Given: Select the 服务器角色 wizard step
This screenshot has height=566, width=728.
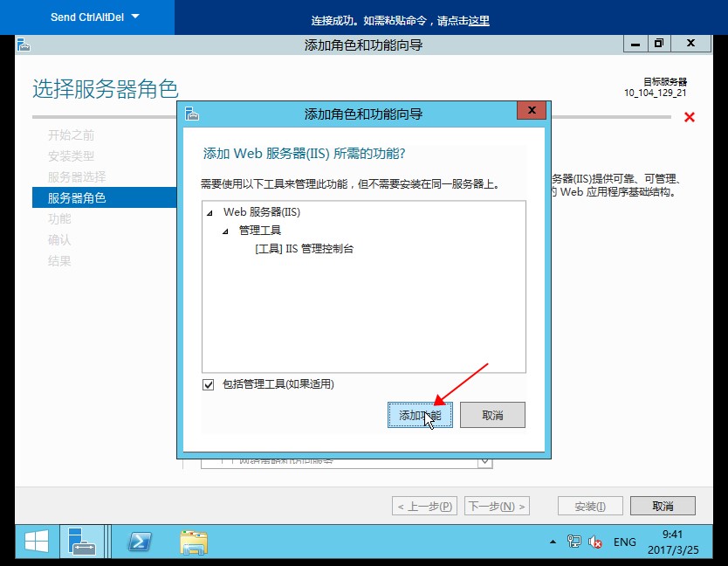Looking at the screenshot, I should point(105,197).
